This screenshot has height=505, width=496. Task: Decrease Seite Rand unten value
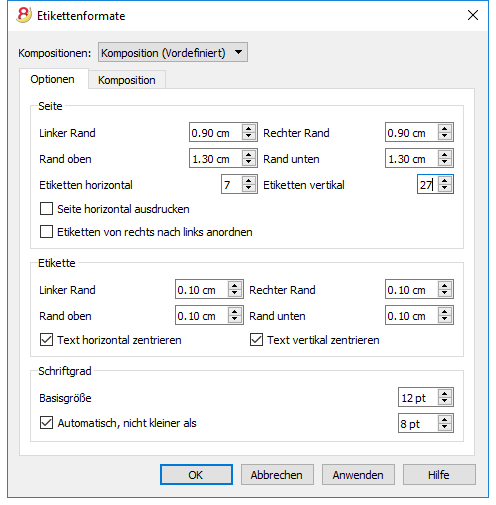[x=444, y=162]
